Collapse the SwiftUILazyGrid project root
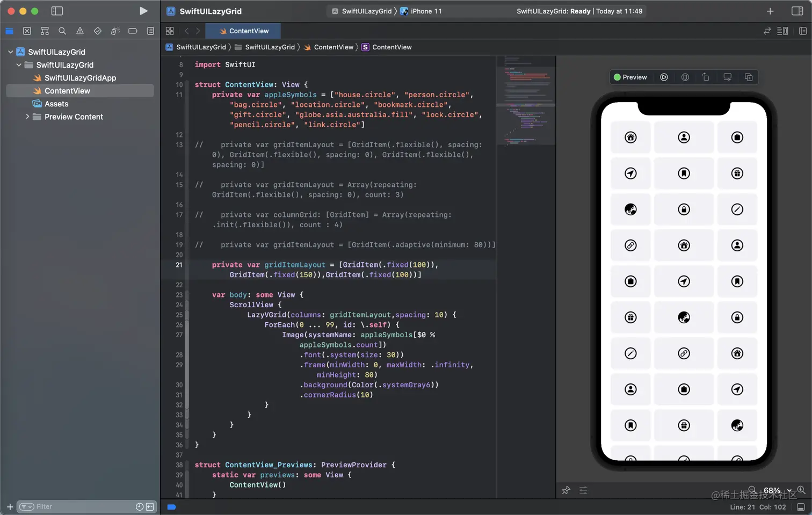Screen dimensions: 812x515 point(10,52)
